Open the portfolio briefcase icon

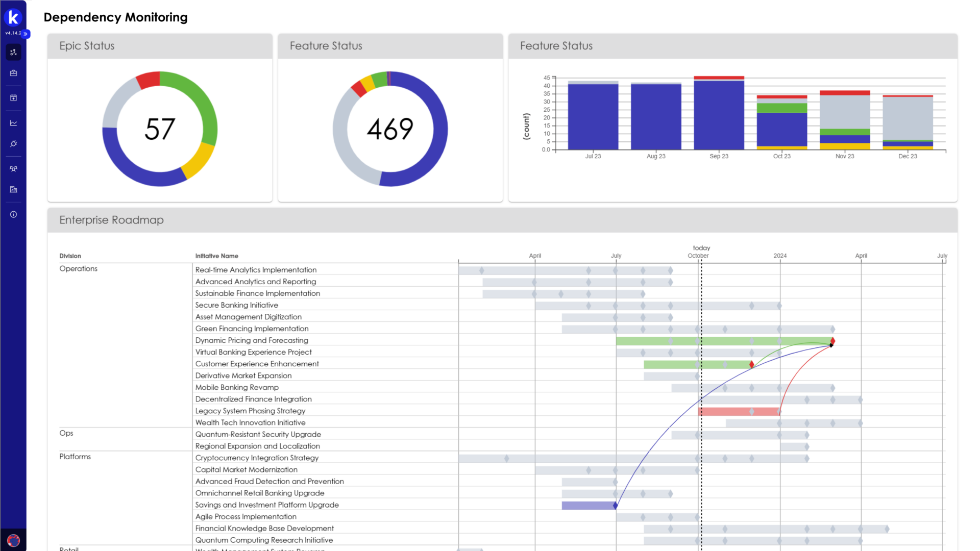[14, 72]
